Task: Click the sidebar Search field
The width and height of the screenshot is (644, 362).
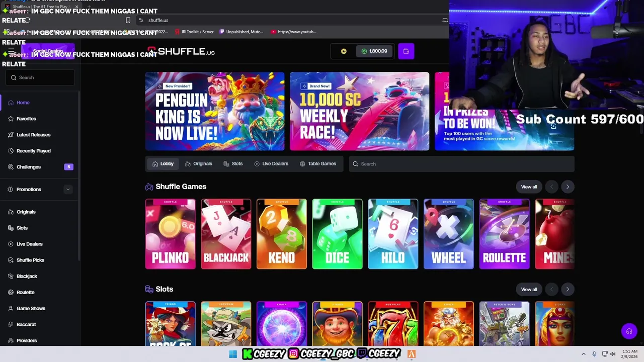Action: coord(40,77)
